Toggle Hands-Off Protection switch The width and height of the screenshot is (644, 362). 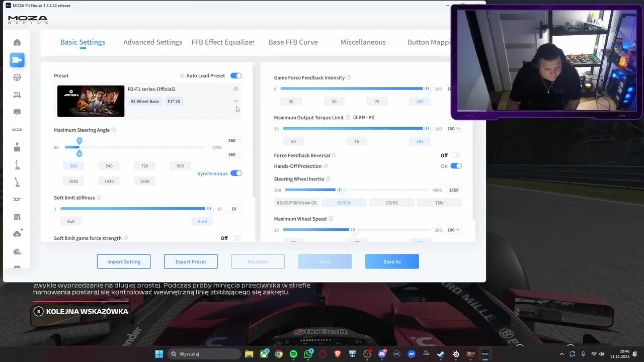click(x=456, y=166)
